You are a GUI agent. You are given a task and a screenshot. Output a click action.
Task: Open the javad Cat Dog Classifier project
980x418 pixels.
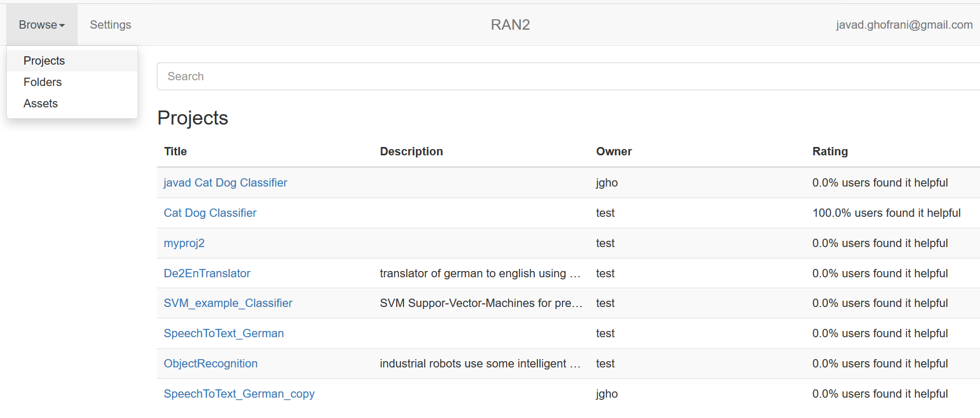pyautogui.click(x=225, y=183)
